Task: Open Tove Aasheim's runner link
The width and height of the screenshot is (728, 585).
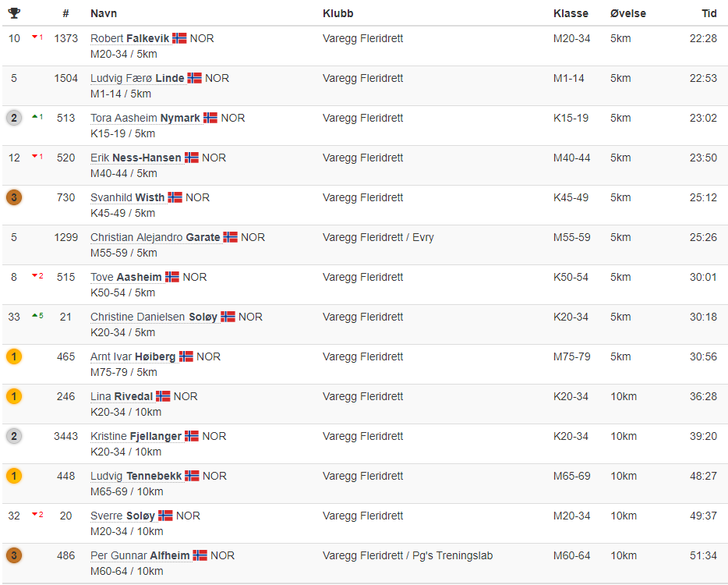Action: coord(126,277)
